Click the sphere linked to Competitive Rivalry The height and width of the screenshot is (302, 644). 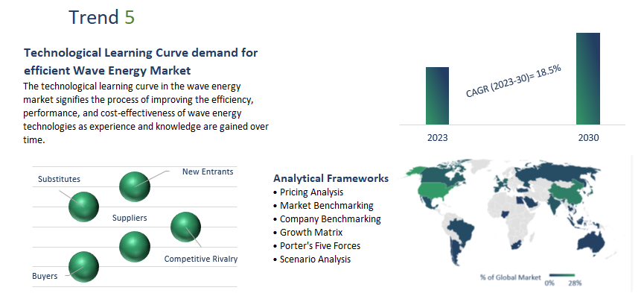click(185, 227)
